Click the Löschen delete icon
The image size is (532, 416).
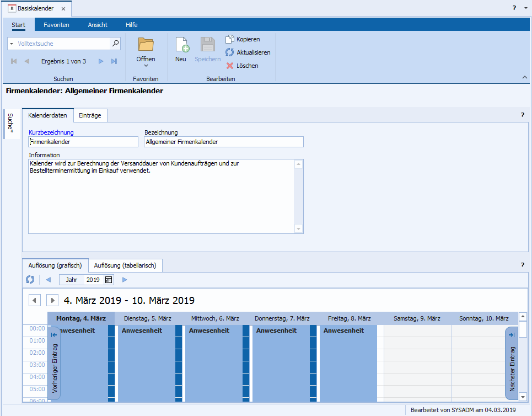[x=230, y=66]
